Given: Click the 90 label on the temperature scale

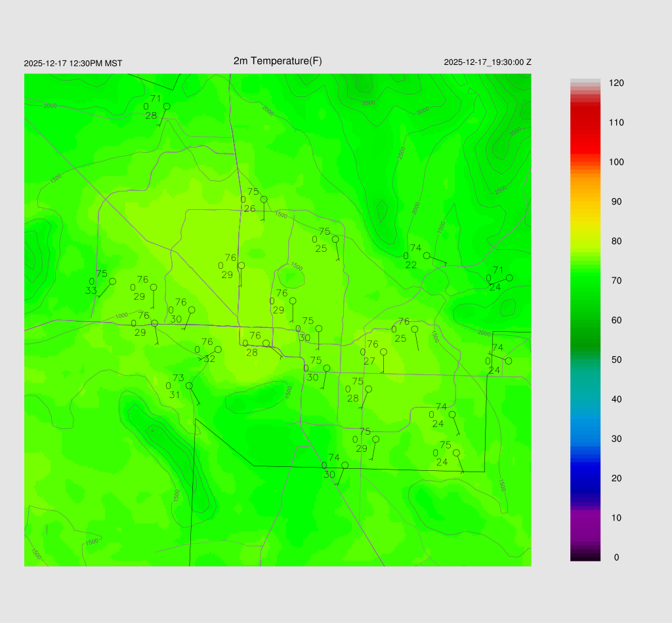Looking at the screenshot, I should tap(616, 202).
